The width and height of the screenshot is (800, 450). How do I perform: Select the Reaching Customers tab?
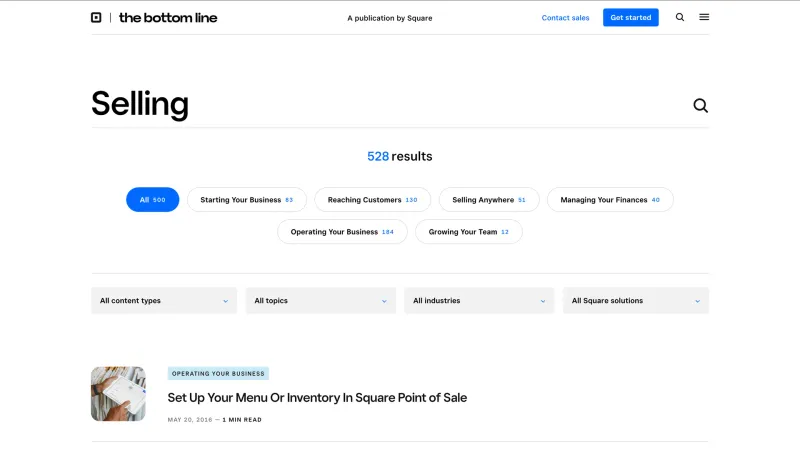(x=372, y=199)
